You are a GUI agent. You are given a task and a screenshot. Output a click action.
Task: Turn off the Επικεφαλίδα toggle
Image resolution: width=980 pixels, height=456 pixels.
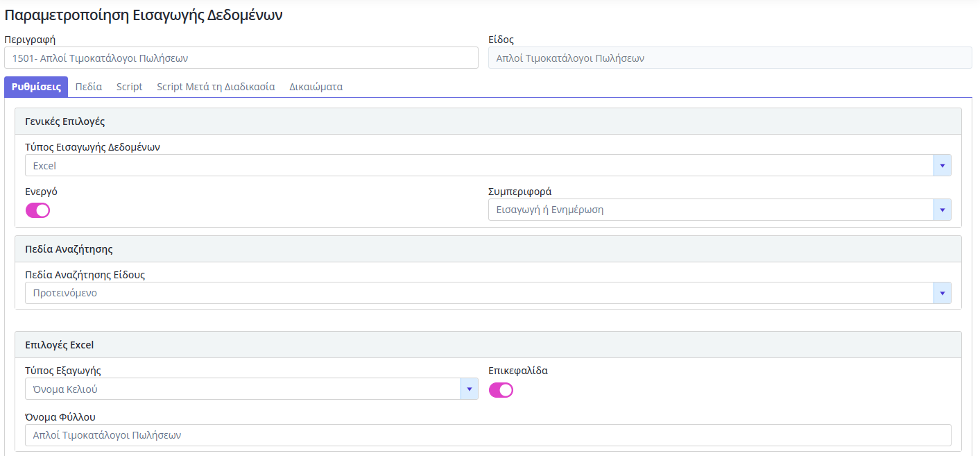tap(501, 390)
